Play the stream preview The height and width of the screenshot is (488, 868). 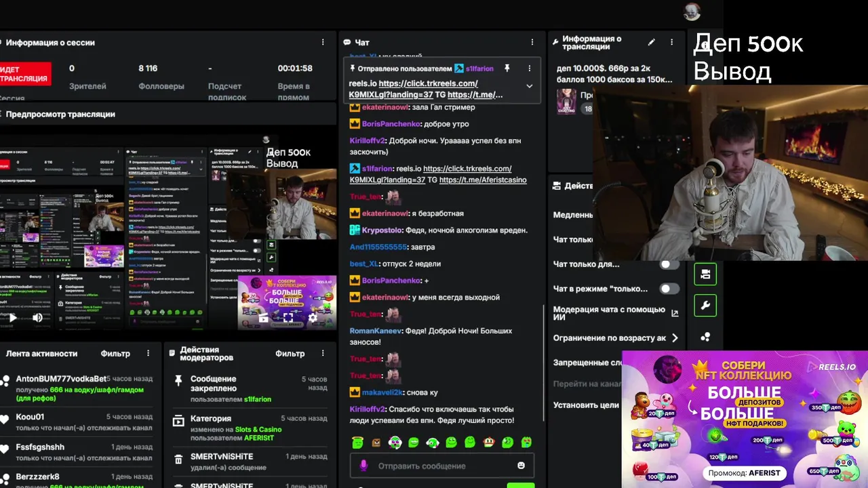click(12, 317)
